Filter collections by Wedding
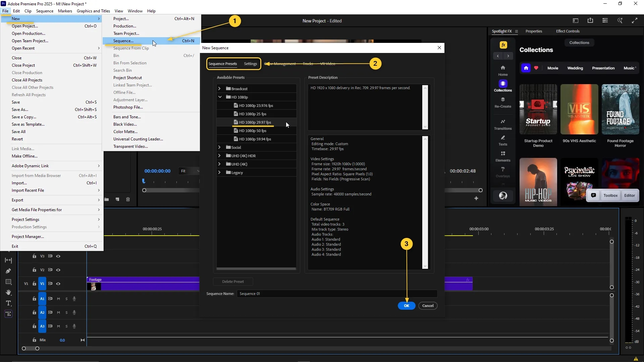644x362 pixels. pyautogui.click(x=575, y=68)
